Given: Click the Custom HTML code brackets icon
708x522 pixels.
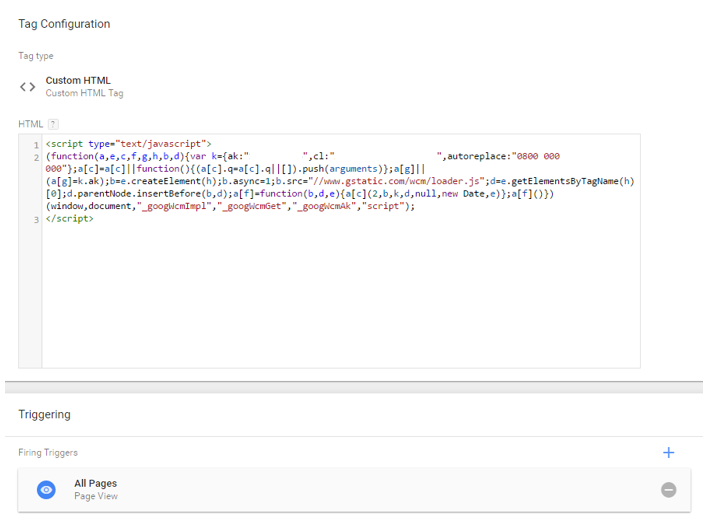Looking at the screenshot, I should coord(28,87).
